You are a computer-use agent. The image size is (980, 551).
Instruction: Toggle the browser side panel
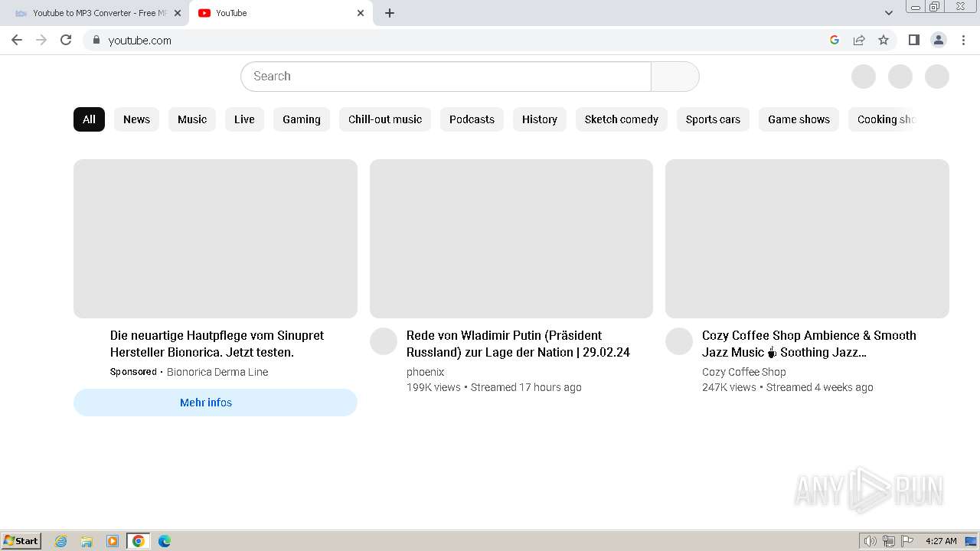pyautogui.click(x=913, y=40)
